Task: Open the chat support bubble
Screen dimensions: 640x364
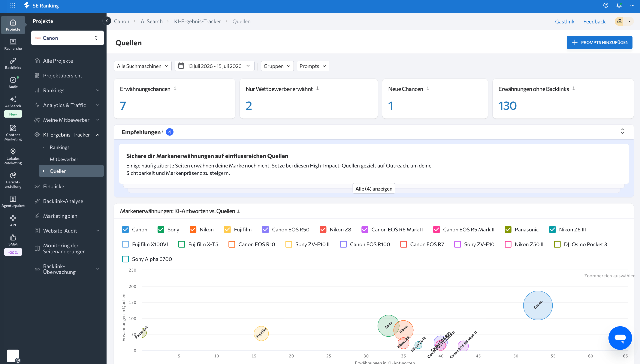Action: coord(620,338)
